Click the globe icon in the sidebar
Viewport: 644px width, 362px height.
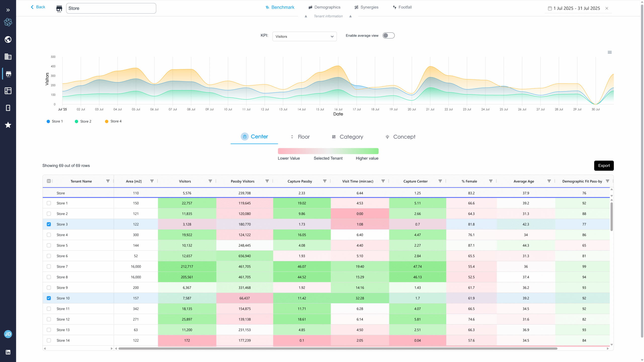(8, 39)
